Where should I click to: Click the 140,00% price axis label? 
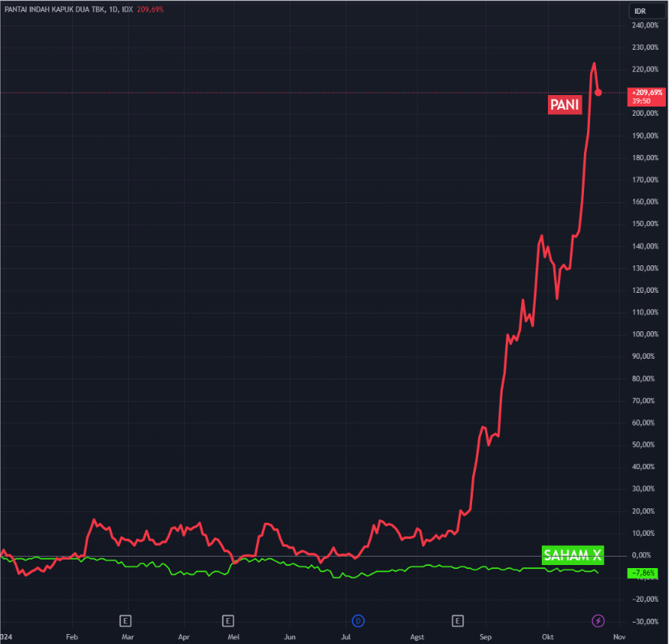click(645, 247)
